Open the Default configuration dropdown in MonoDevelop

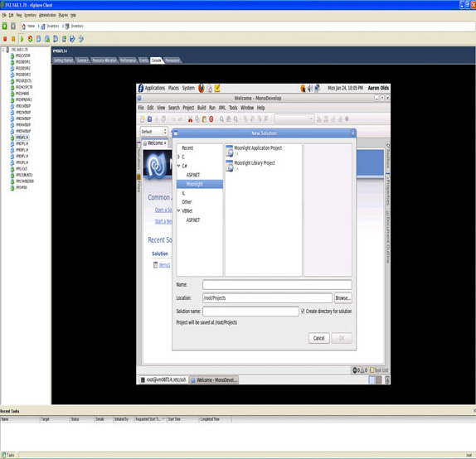(x=154, y=132)
